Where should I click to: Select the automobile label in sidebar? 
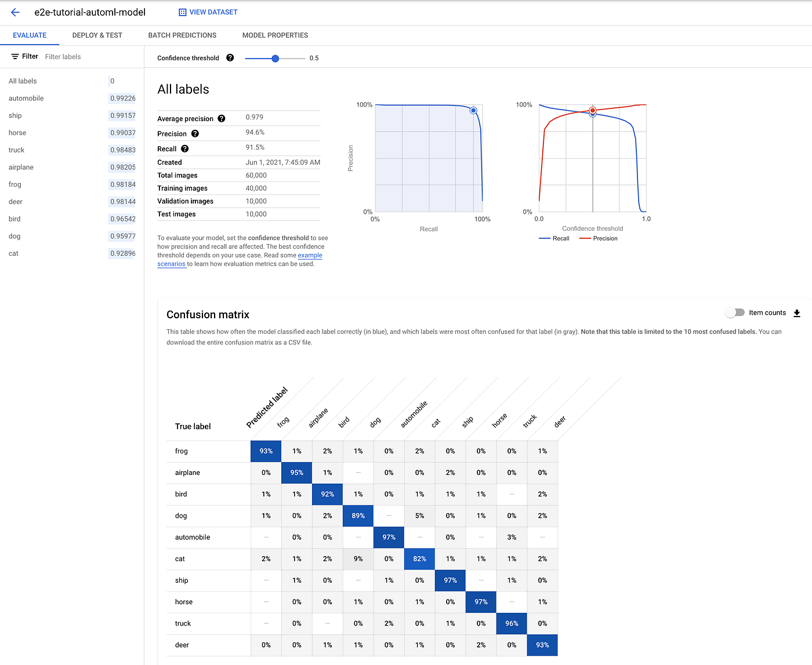coord(72,99)
